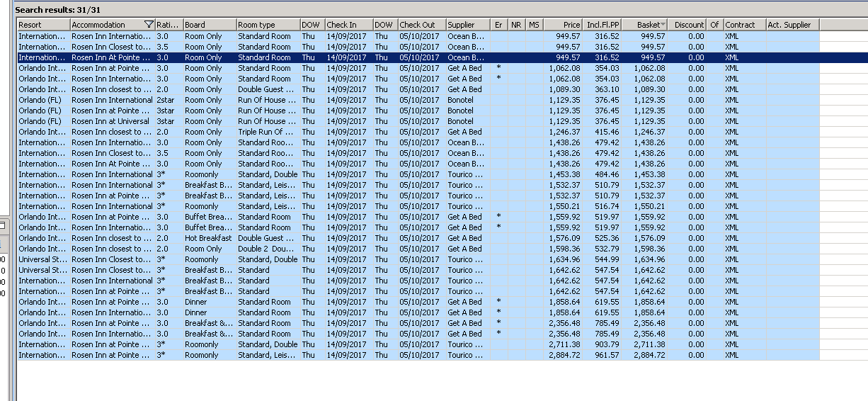The width and height of the screenshot is (868, 401).
Task: Click the Incl.Fl.PP column header
Action: 603,25
